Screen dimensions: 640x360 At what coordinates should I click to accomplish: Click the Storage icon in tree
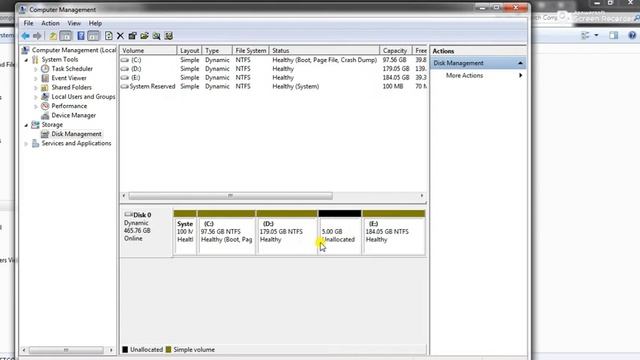[36, 124]
